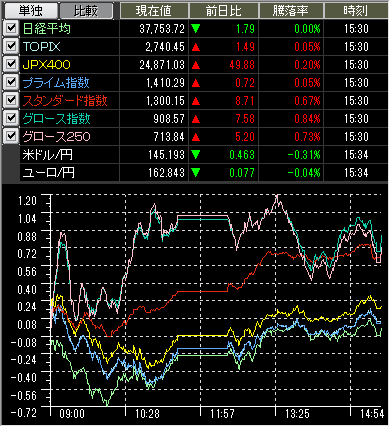
Task: Click the 騰落率 column header
Action: 291,11
